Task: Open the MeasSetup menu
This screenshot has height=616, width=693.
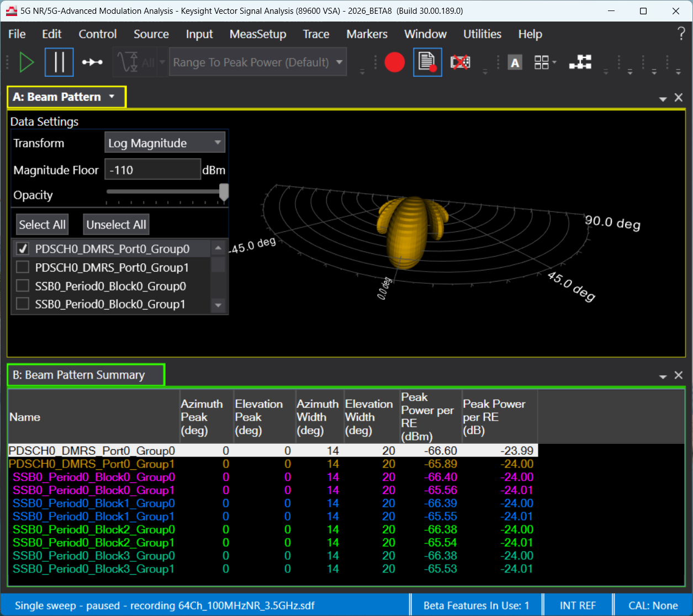Action: [x=257, y=34]
